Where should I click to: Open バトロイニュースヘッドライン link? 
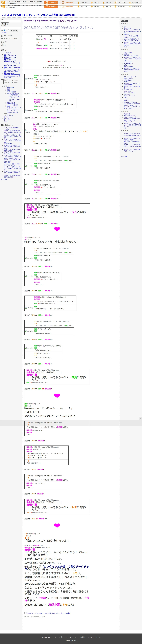pos(15,97)
